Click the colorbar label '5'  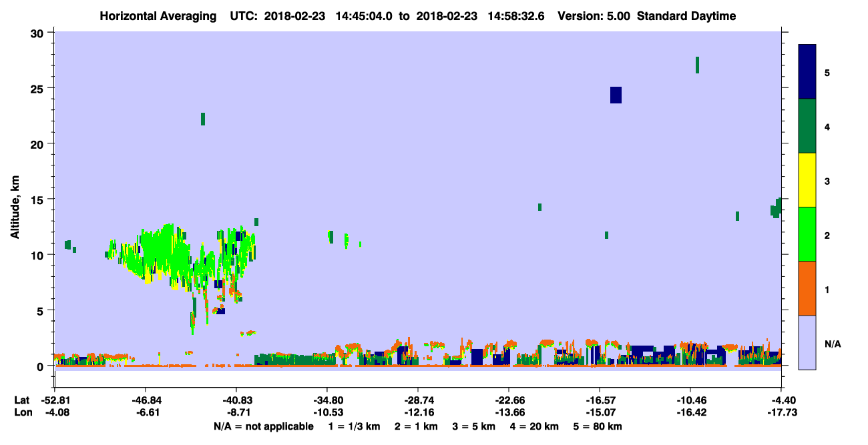pyautogui.click(x=827, y=72)
